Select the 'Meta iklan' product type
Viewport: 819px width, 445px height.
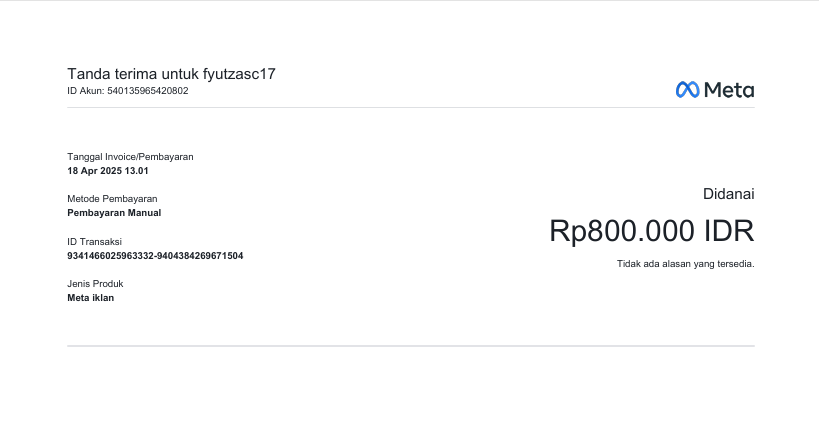90,297
